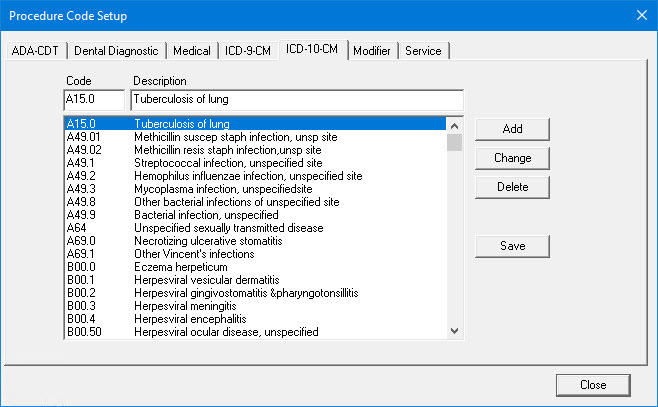Go to the Service tab
Image resolution: width=658 pixels, height=407 pixels.
pyautogui.click(x=424, y=51)
